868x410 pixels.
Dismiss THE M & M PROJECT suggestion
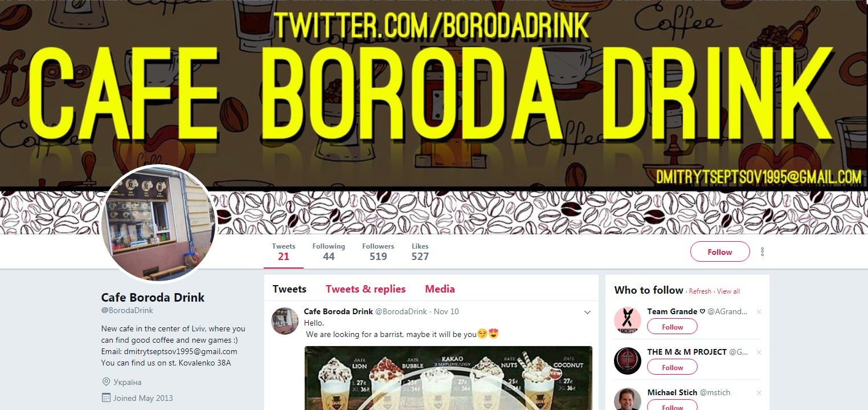(759, 352)
